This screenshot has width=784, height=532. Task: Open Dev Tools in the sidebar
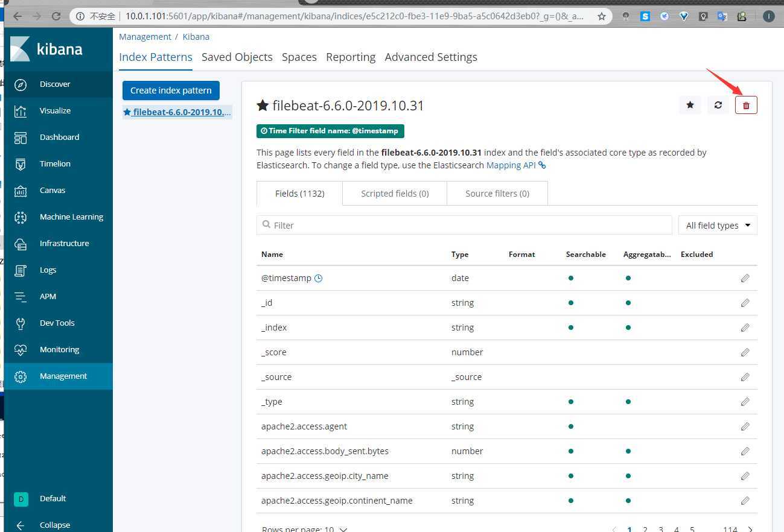coord(58,323)
